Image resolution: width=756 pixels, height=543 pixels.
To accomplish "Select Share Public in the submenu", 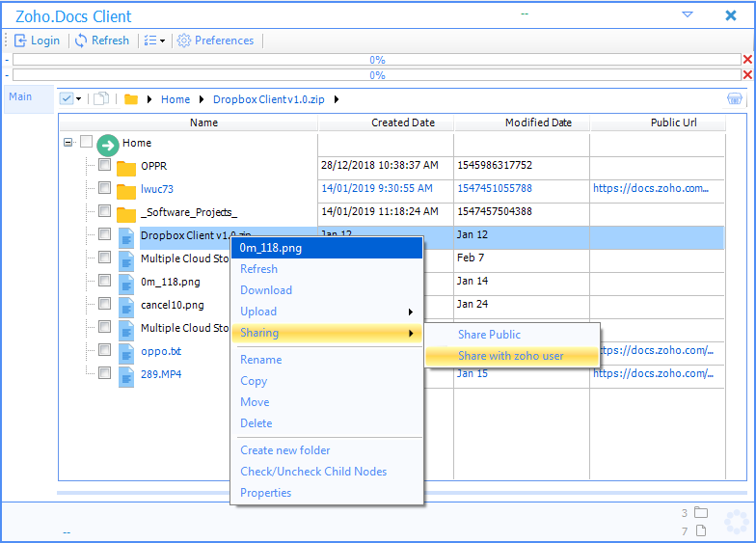I will (x=512, y=335).
